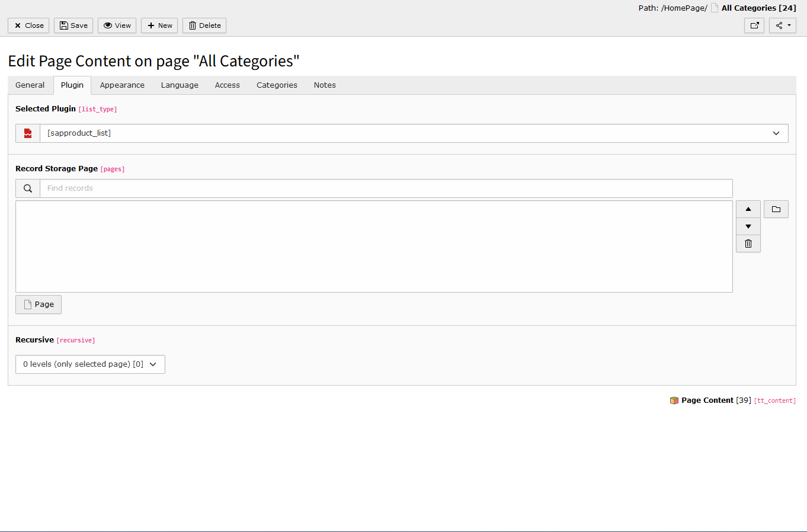Focus the Find records search field

(386, 188)
